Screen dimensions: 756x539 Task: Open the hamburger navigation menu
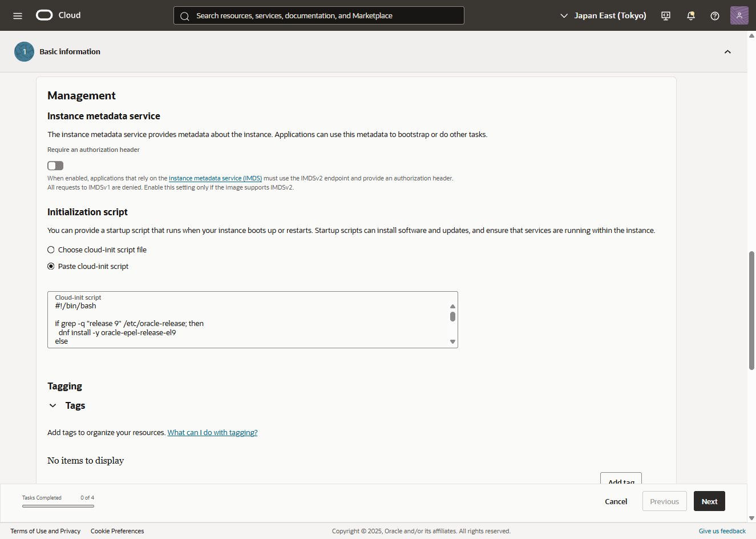pyautogui.click(x=18, y=15)
